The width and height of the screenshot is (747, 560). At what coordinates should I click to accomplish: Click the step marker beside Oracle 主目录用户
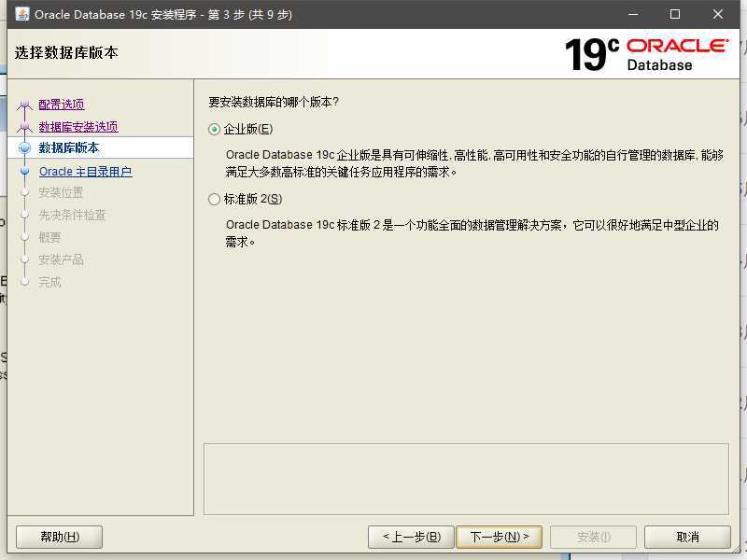tap(25, 171)
